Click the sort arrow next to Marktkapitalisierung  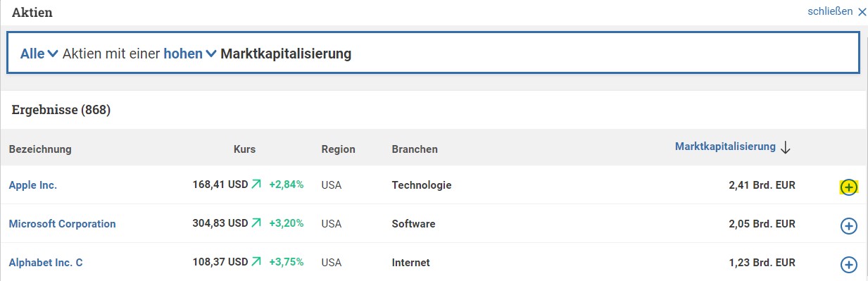[x=786, y=147]
